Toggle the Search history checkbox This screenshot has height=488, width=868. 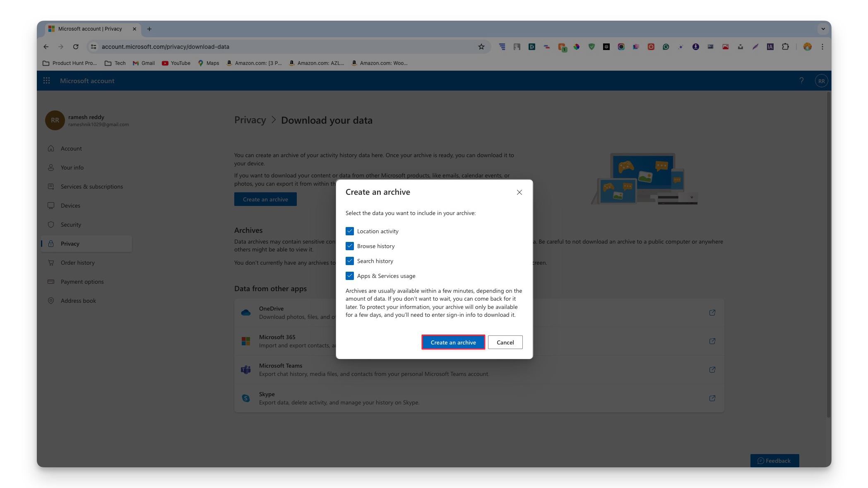[350, 261]
